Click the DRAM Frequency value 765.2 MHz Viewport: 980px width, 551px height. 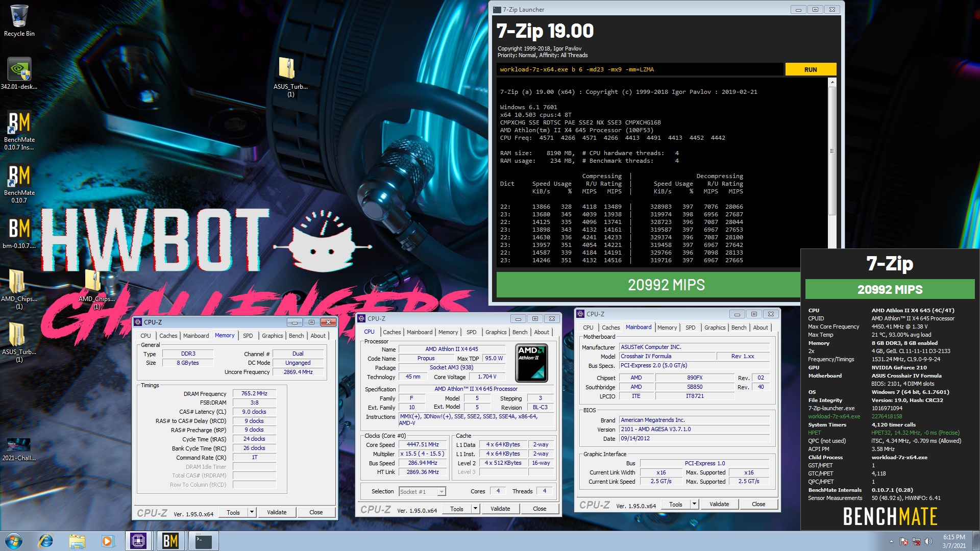(x=254, y=393)
